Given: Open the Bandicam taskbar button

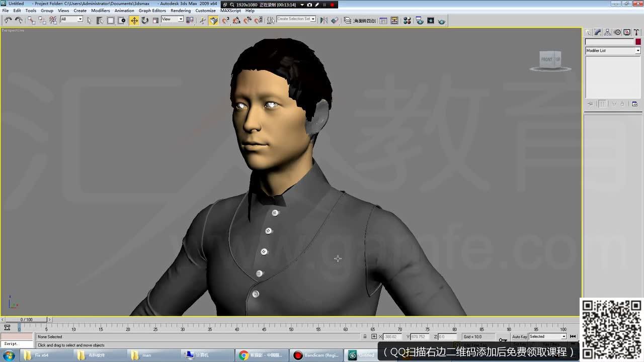Looking at the screenshot, I should point(316,355).
